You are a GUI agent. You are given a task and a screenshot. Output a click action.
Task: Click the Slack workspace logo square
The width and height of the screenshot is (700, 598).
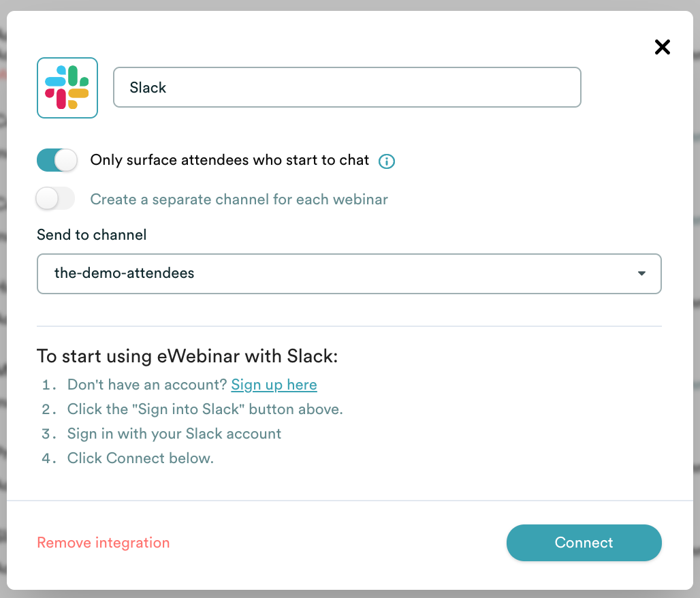67,87
